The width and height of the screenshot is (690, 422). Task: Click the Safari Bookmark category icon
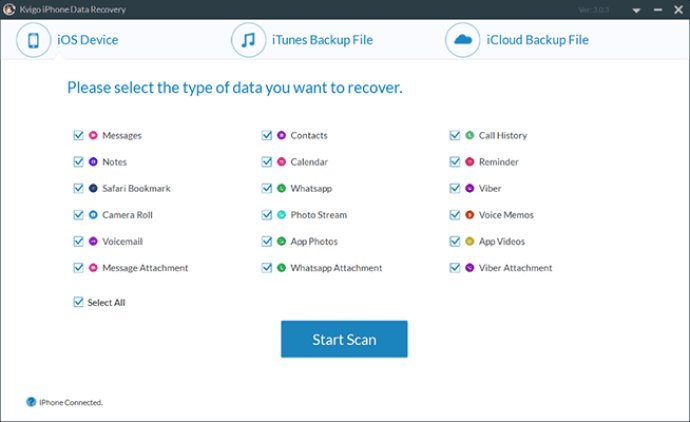(93, 188)
